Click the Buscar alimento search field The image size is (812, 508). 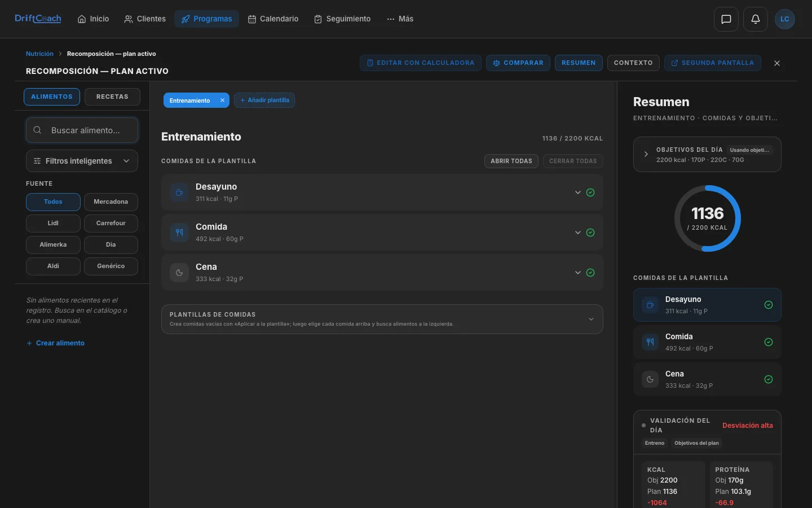82,130
